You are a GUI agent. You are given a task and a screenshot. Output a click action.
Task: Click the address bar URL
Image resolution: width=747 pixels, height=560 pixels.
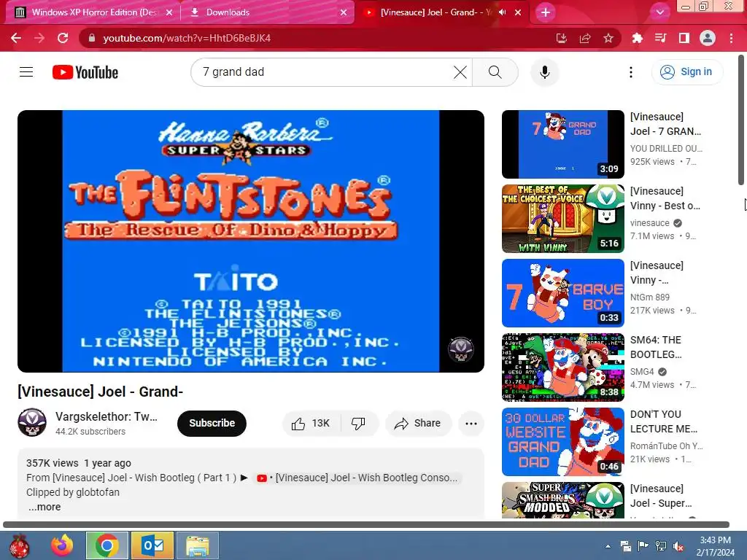[x=187, y=38]
